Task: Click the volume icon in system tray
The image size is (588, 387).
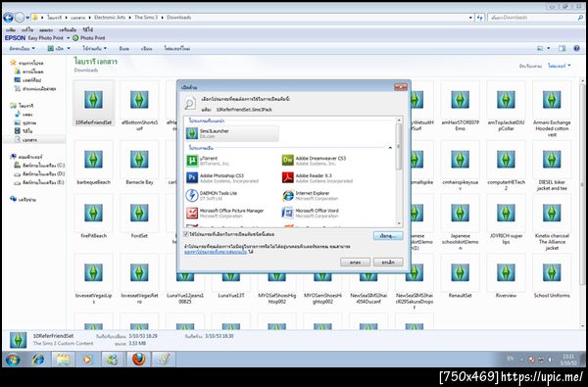Action: [551, 360]
